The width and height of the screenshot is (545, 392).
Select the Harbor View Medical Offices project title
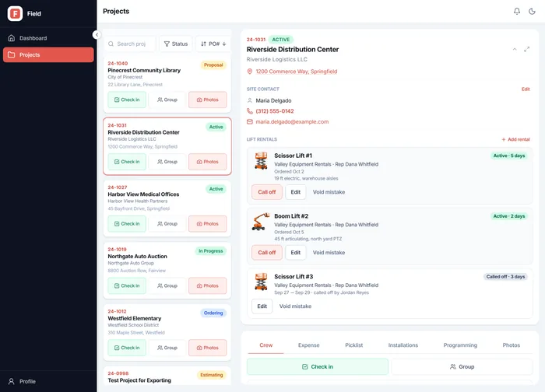click(x=143, y=194)
